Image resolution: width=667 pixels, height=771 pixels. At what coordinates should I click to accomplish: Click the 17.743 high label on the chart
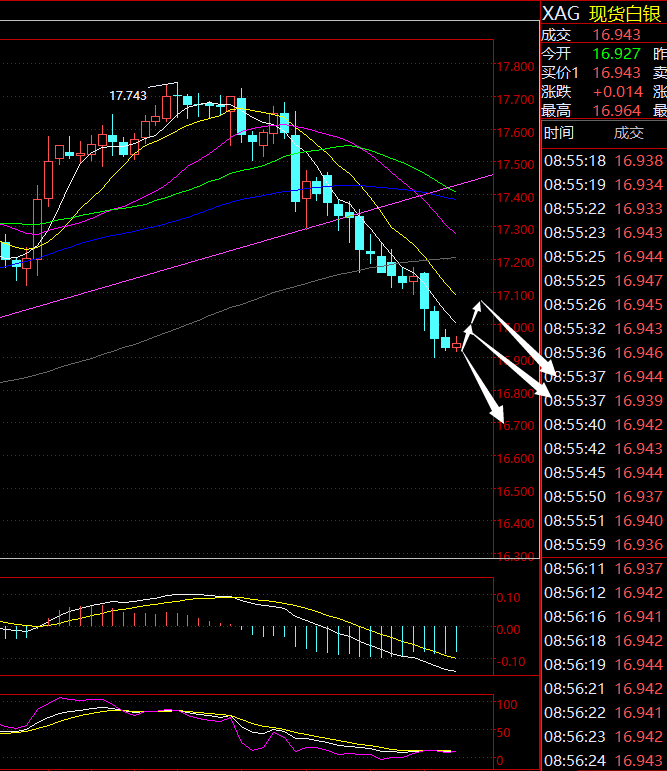coord(128,95)
